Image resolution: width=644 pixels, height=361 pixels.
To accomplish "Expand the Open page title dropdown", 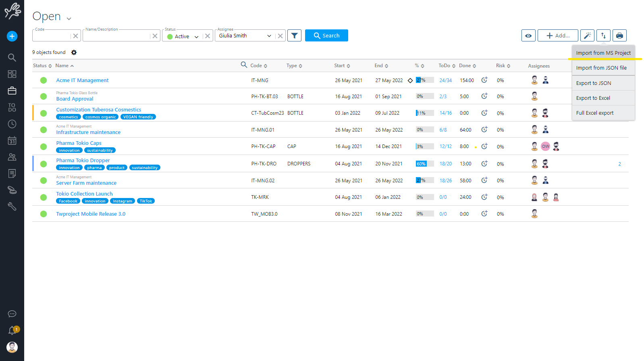I will pos(69,19).
